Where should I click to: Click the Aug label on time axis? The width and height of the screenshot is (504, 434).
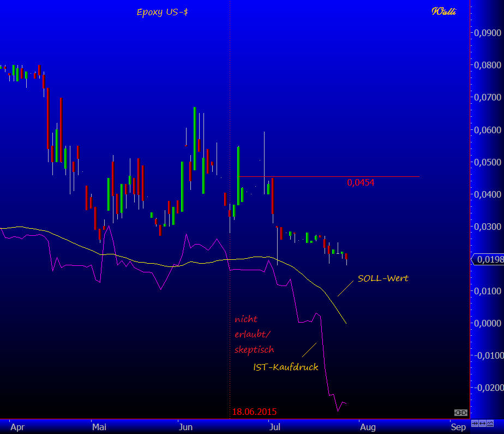click(368, 427)
